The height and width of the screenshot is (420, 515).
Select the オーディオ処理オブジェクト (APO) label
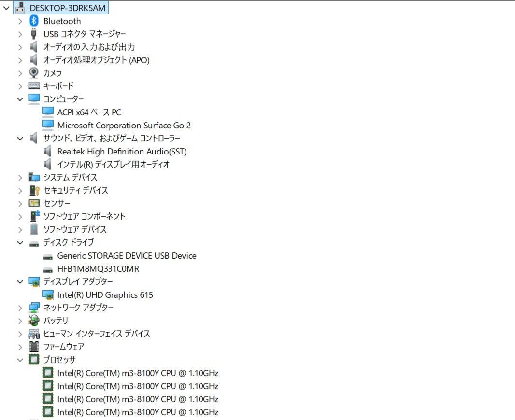97,60
